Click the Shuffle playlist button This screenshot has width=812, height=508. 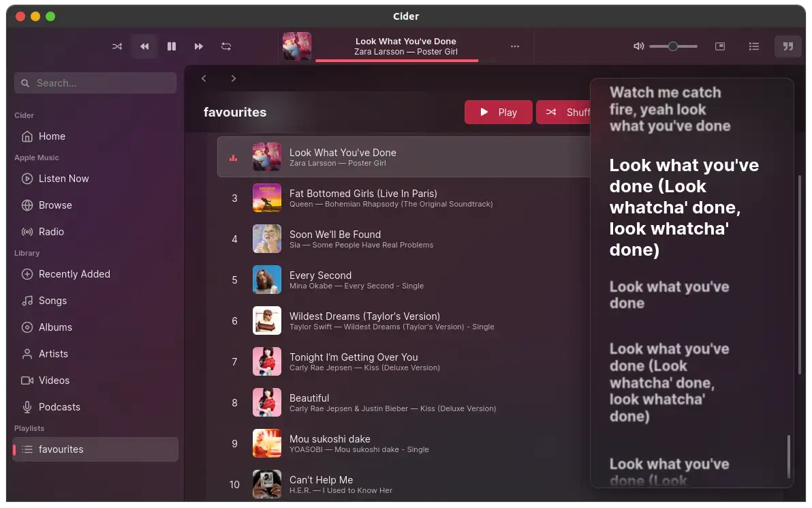coord(563,113)
